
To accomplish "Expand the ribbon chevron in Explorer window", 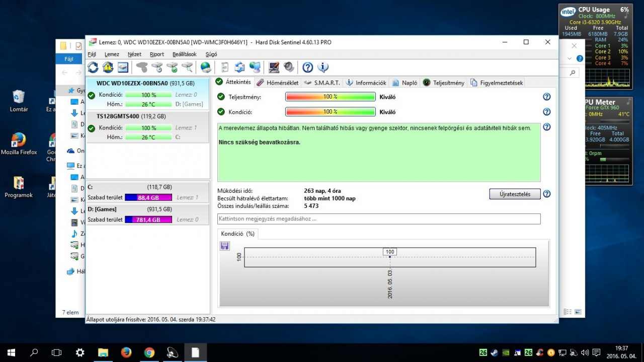I will pos(570,58).
